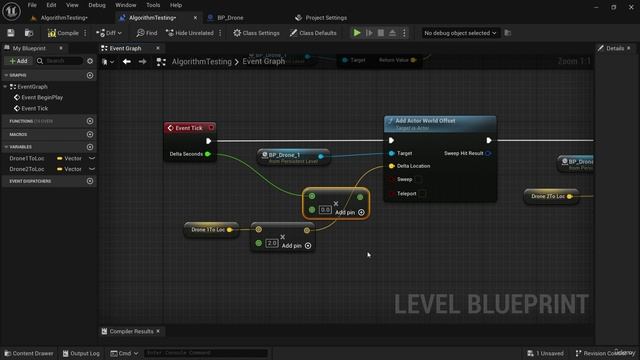The image size is (640, 360).
Task: Open the Tools menu
Action: coord(153,5)
